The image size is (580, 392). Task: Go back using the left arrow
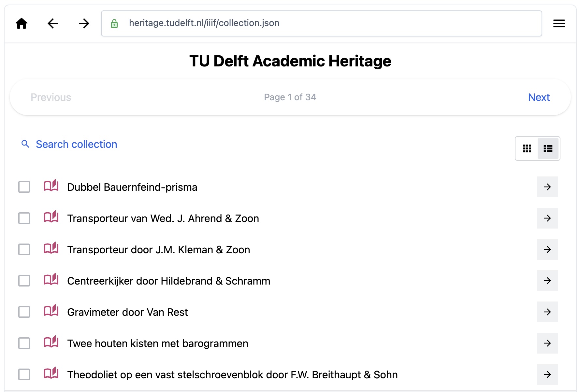(53, 23)
